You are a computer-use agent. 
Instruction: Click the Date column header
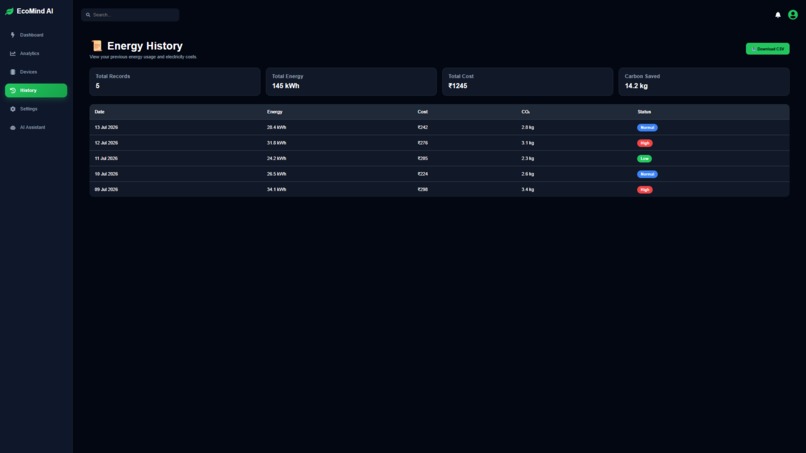tap(100, 112)
